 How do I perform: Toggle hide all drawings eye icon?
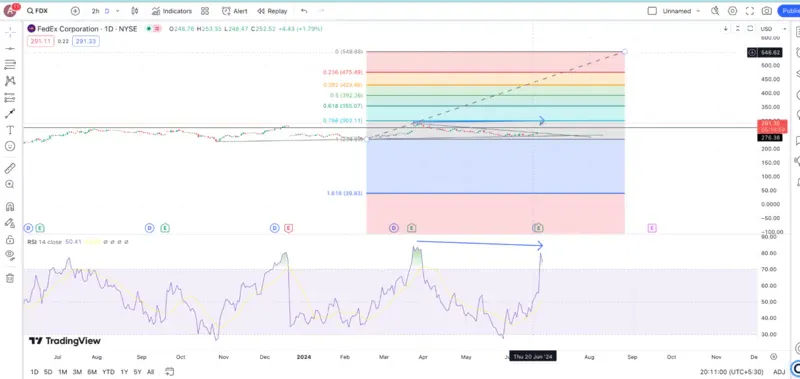pos(10,255)
